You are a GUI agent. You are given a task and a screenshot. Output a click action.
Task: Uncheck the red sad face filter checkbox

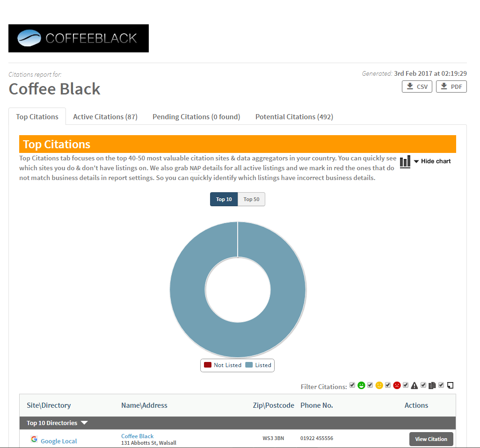388,385
